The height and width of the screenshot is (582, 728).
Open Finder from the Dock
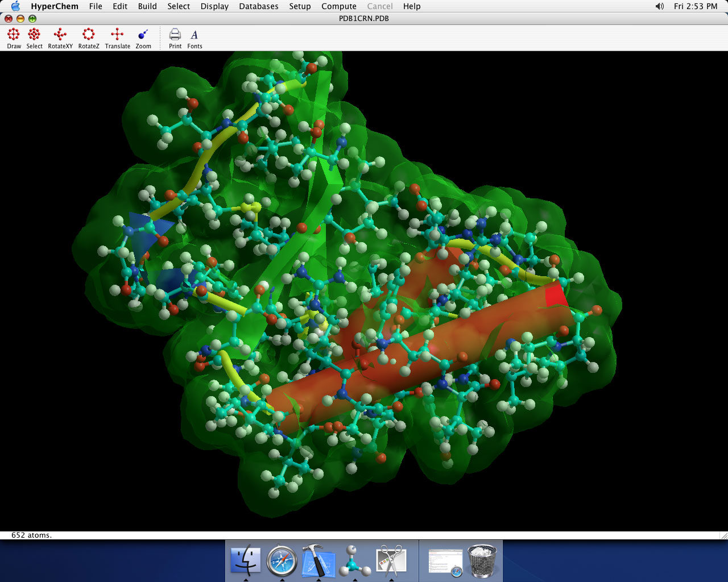coord(246,561)
